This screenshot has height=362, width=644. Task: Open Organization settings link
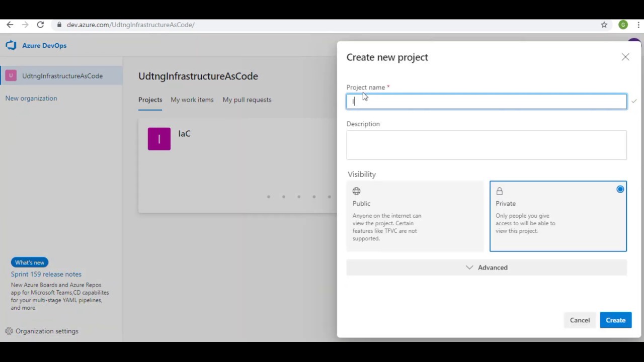tap(47, 331)
